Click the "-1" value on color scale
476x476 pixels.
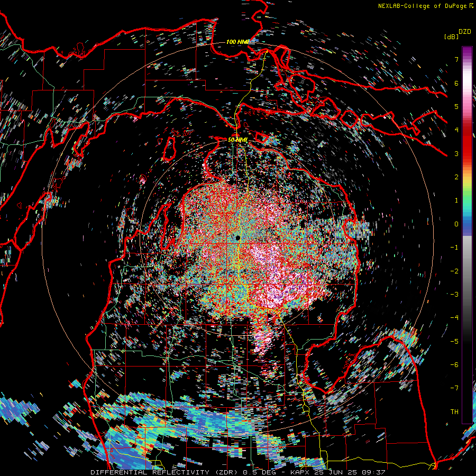pyautogui.click(x=454, y=248)
